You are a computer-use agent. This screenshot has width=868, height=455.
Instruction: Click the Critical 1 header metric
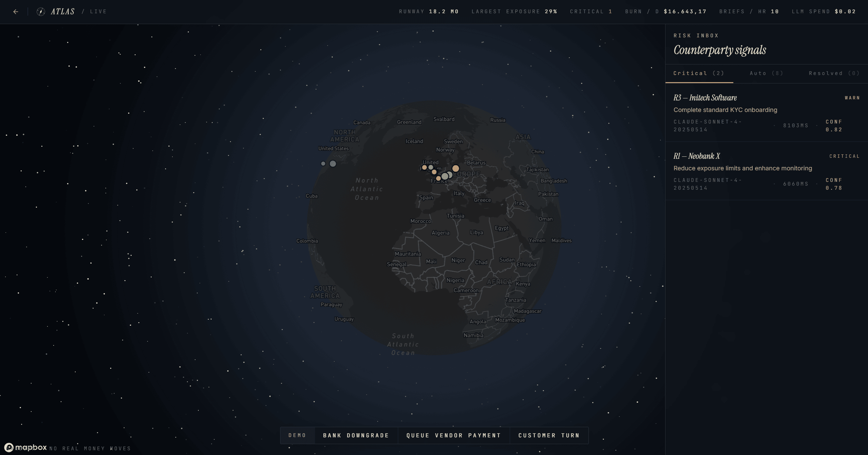coord(591,12)
